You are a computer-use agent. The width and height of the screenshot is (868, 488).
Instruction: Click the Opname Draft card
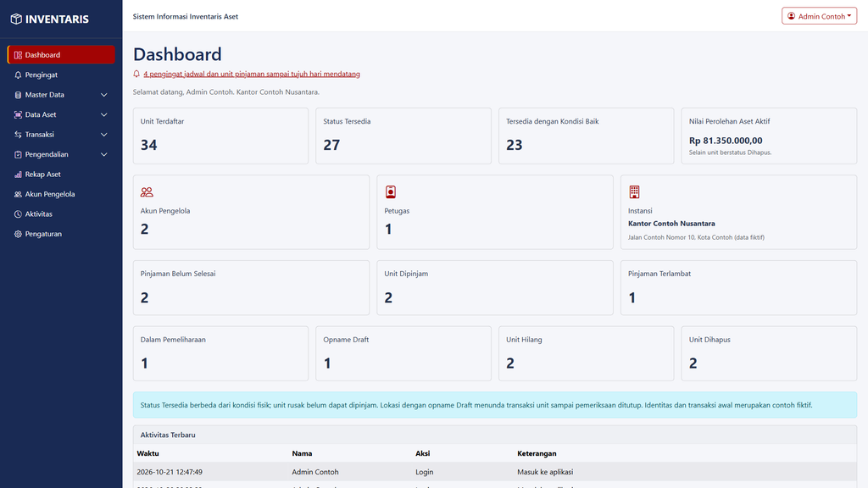403,353
